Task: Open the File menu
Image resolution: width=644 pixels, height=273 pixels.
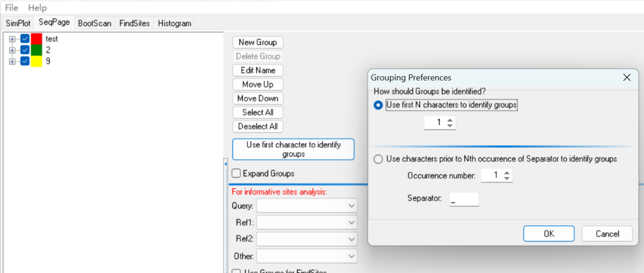Action: click(x=11, y=8)
